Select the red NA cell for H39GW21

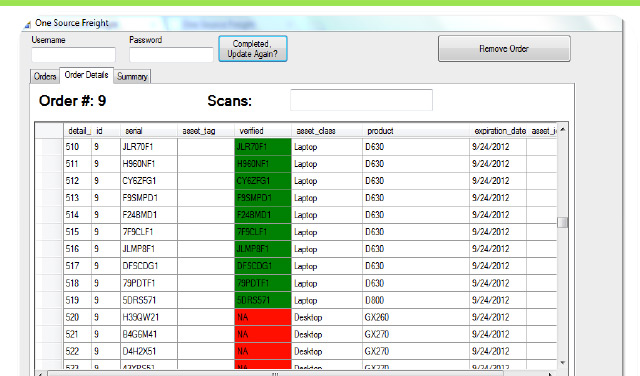pyautogui.click(x=263, y=317)
